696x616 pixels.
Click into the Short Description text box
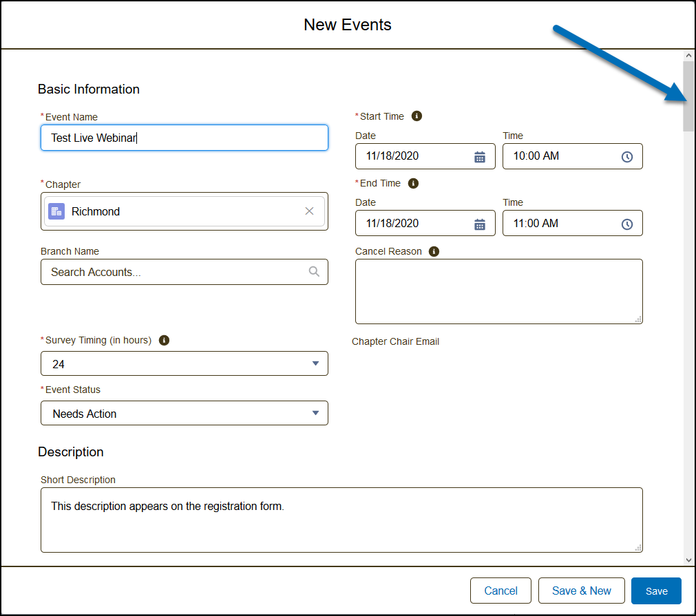[341, 520]
